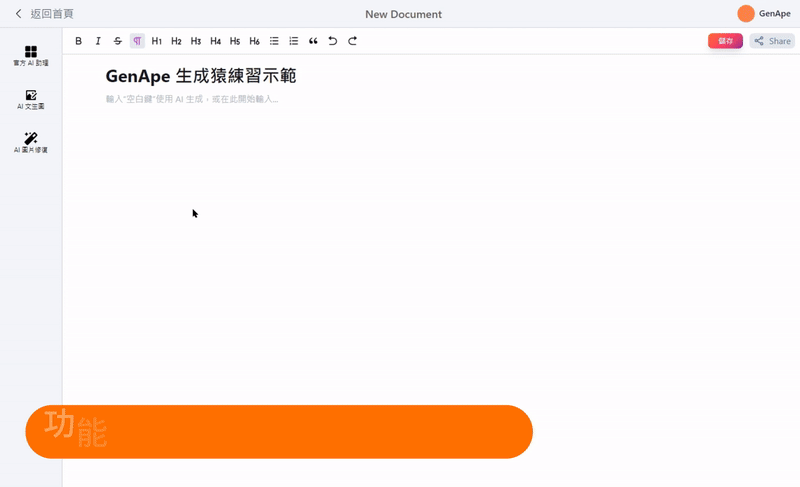800x487 pixels.
Task: Apply Heading 5 style
Action: click(235, 41)
